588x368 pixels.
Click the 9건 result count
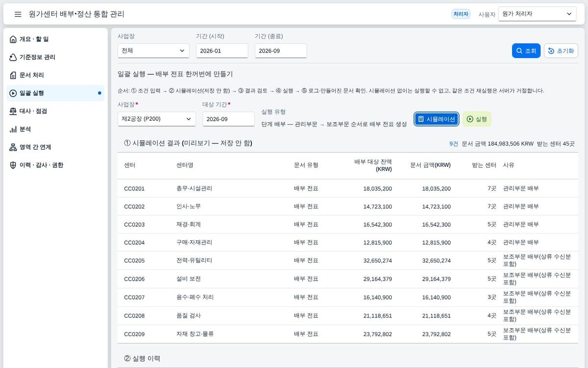[454, 144]
